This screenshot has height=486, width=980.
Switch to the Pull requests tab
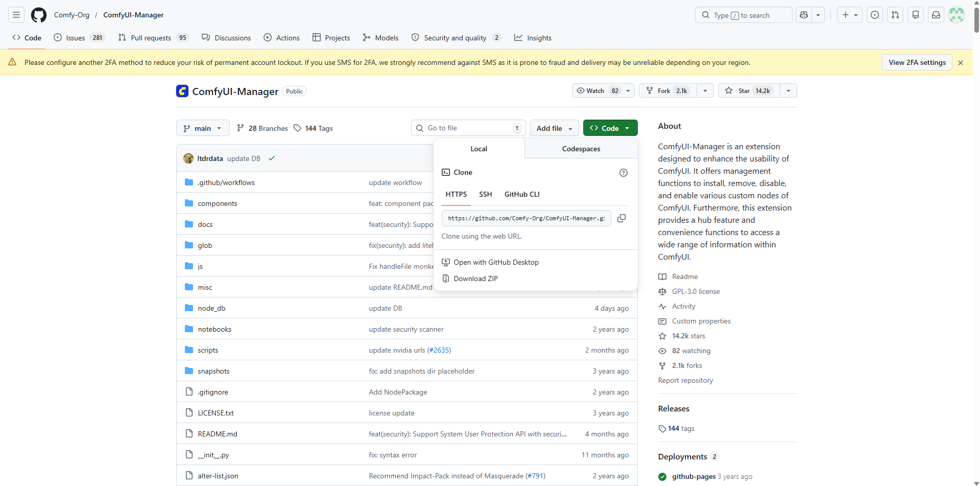(x=153, y=37)
